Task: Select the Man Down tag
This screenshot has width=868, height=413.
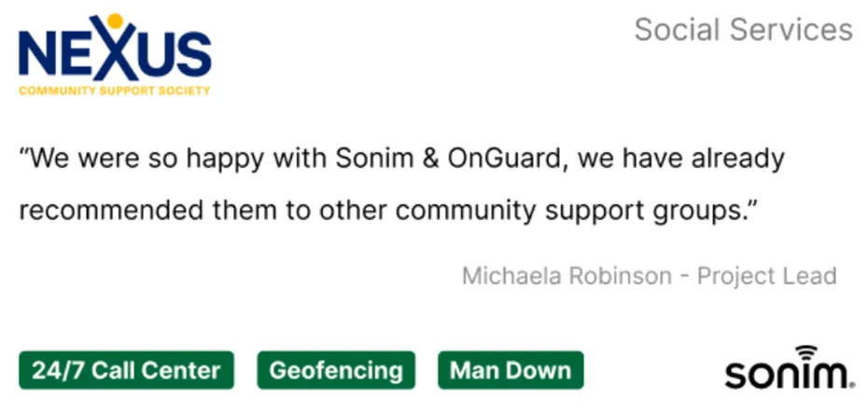Action: (511, 370)
